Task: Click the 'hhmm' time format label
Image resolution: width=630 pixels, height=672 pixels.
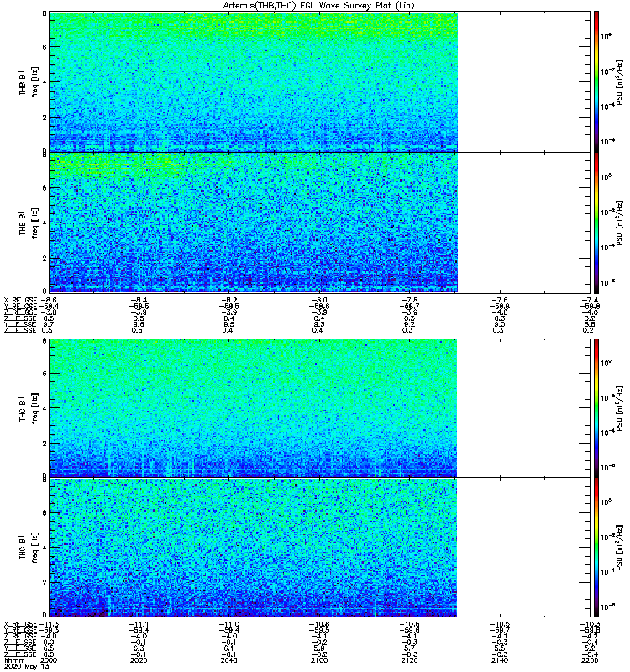Action: pyautogui.click(x=14, y=661)
